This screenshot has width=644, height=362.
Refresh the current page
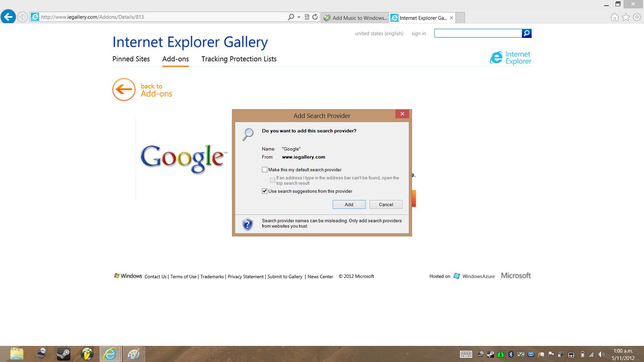(x=314, y=17)
